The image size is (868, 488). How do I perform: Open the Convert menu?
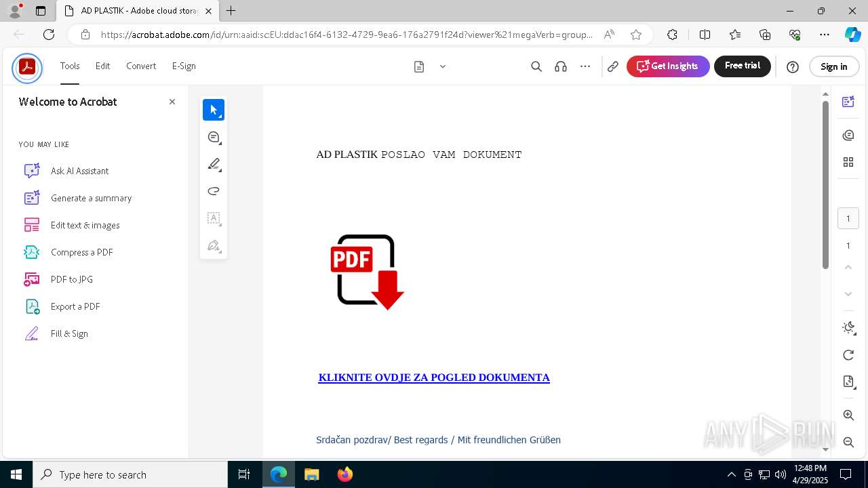(141, 66)
